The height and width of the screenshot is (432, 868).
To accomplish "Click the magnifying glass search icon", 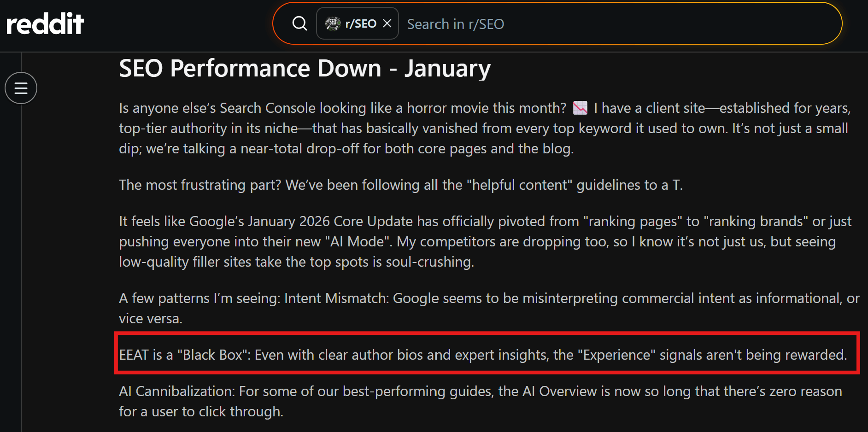I will [x=300, y=23].
